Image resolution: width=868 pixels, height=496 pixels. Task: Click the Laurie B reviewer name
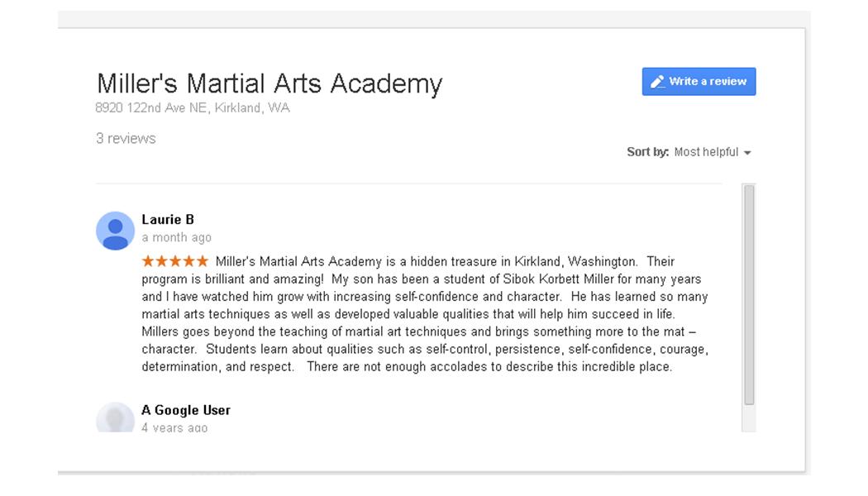point(168,219)
